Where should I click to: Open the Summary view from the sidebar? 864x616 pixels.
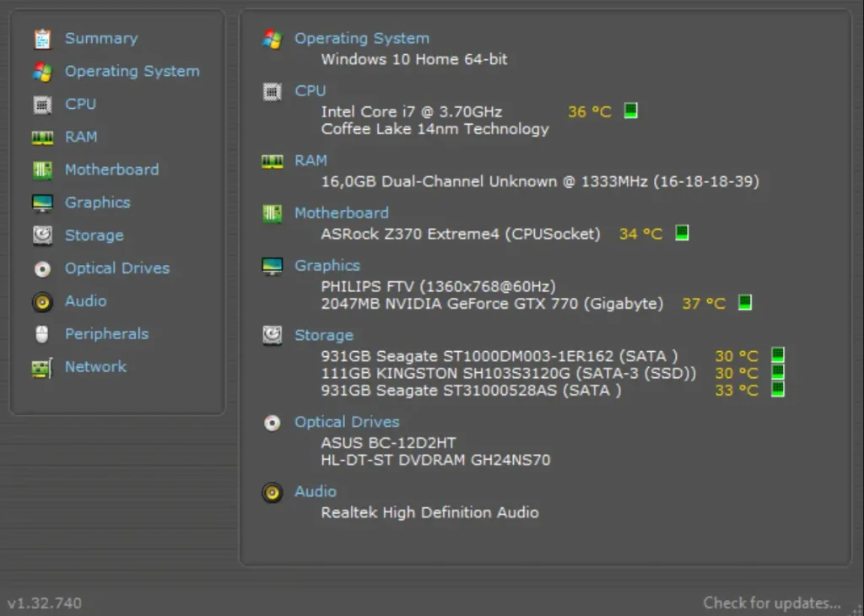[x=100, y=38]
